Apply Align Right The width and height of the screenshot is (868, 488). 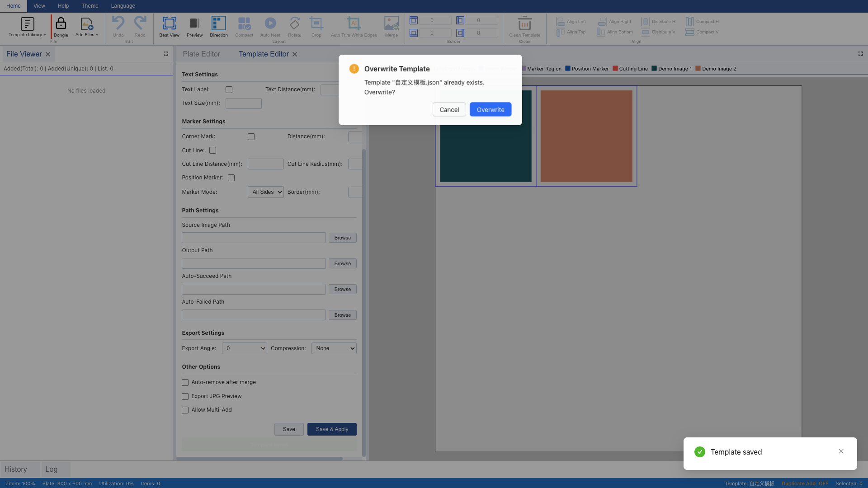pos(614,22)
